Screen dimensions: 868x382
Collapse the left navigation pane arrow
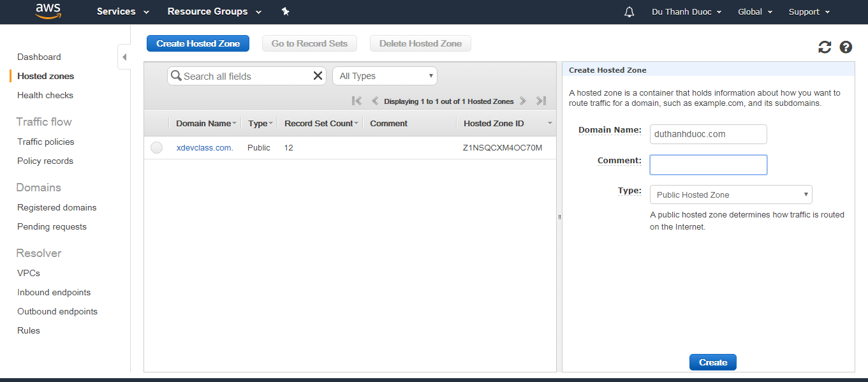[124, 57]
